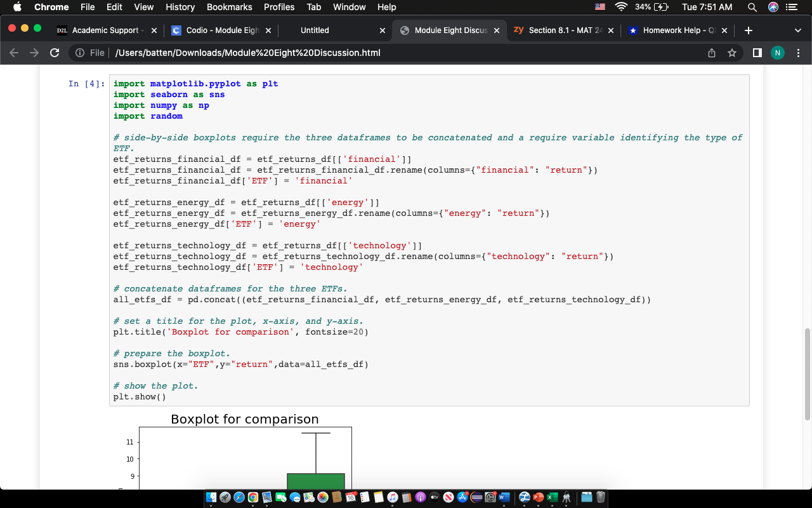Open Spotlight search from the menu bar

(752, 8)
